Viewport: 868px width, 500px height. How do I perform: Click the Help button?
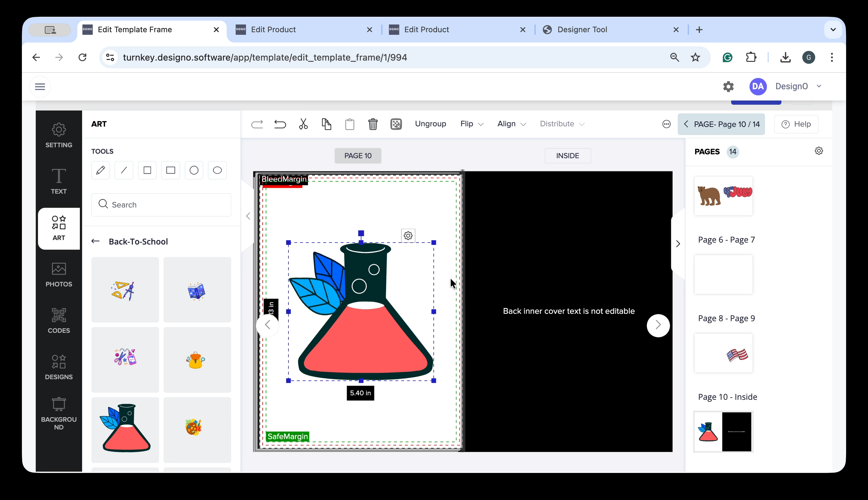pyautogui.click(x=796, y=124)
